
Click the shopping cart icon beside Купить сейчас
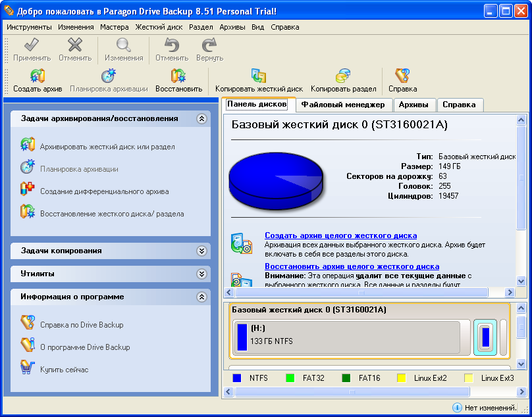pos(28,368)
